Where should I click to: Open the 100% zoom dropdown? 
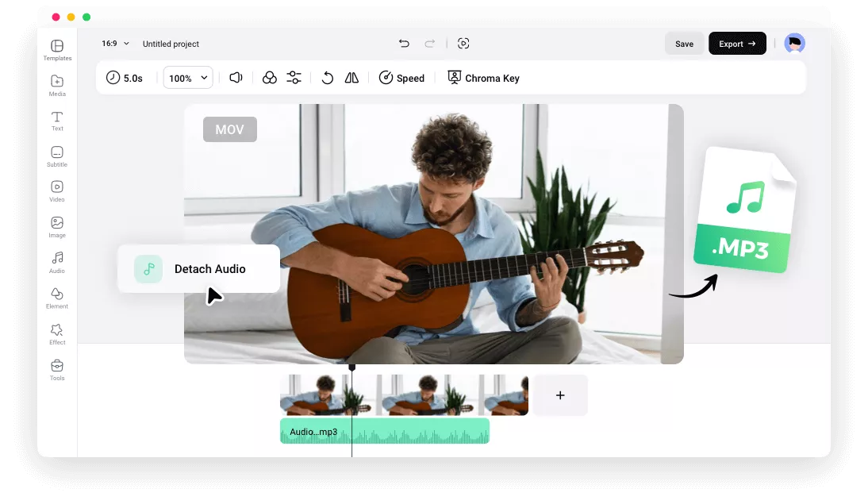pyautogui.click(x=188, y=78)
